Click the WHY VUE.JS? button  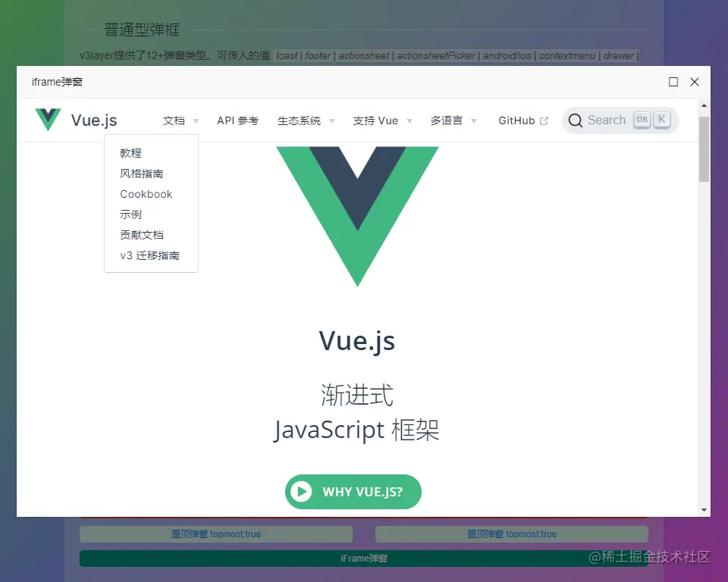pyautogui.click(x=353, y=491)
